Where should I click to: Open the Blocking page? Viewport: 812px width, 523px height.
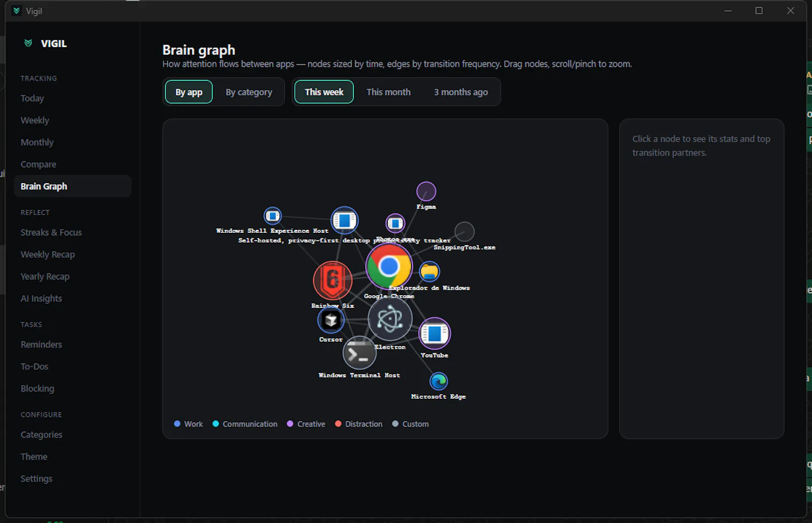[x=73, y=389]
